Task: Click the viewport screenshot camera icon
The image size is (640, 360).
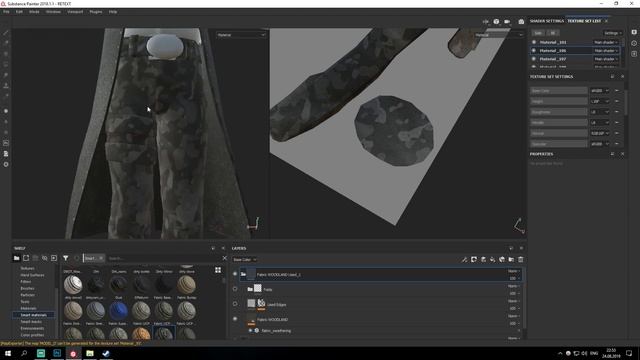Action: coord(521,22)
